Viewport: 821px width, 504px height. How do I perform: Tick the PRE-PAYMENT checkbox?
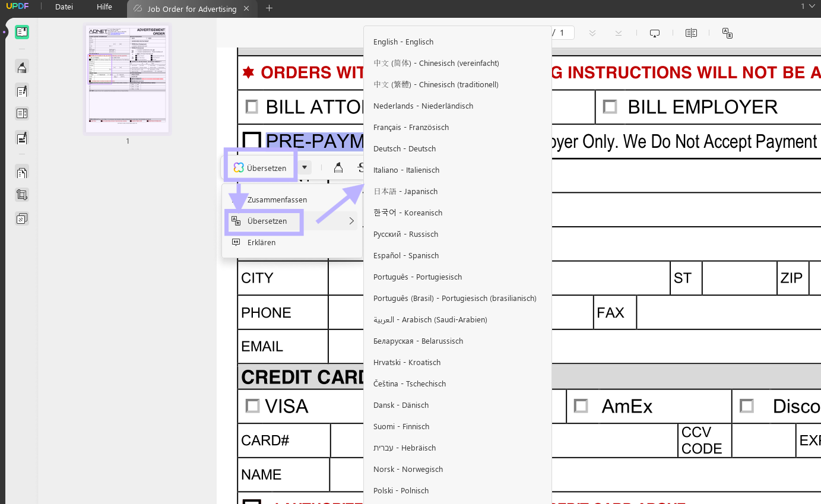pyautogui.click(x=252, y=141)
